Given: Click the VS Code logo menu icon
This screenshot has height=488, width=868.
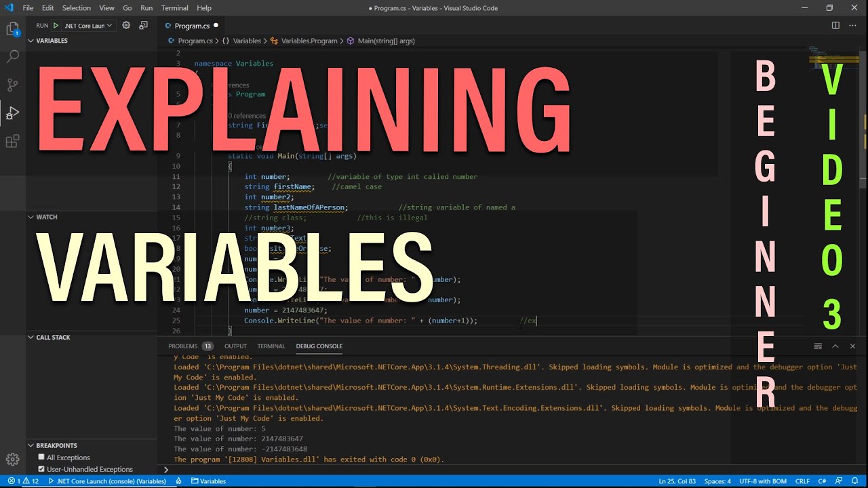Looking at the screenshot, I should [9, 8].
